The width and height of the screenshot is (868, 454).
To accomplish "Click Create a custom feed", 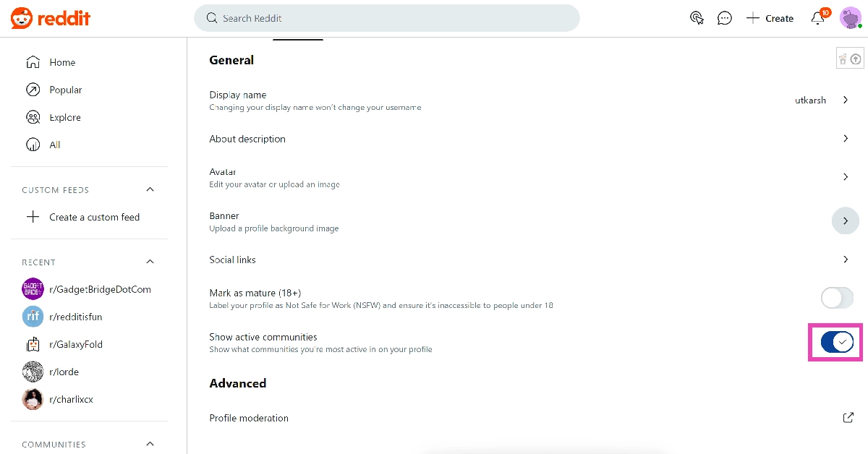I will [x=94, y=217].
